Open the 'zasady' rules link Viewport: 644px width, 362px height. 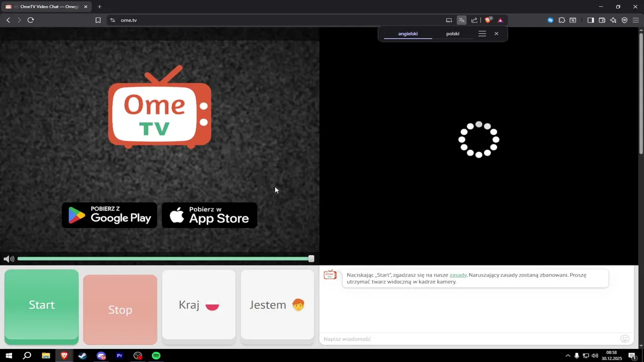(x=458, y=275)
